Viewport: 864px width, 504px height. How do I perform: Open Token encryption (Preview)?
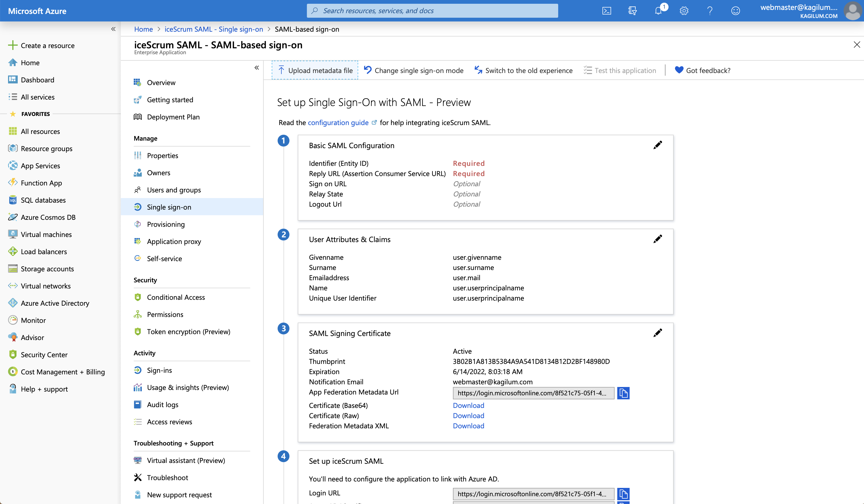182,331
